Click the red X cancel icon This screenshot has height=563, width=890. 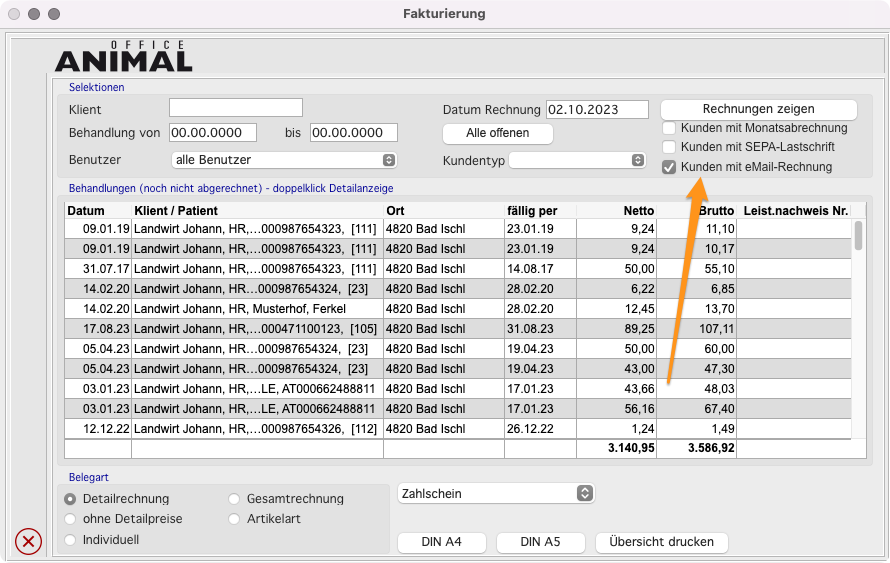28,542
